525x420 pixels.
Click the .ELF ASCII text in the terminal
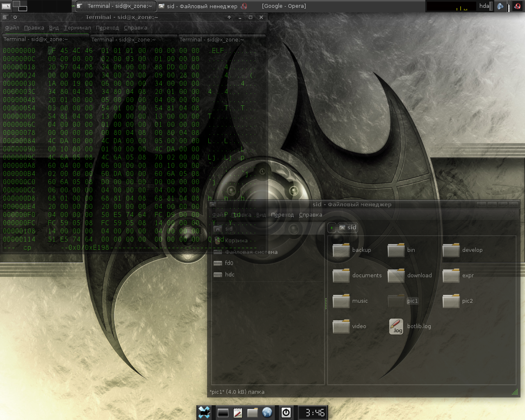pyautogui.click(x=217, y=51)
